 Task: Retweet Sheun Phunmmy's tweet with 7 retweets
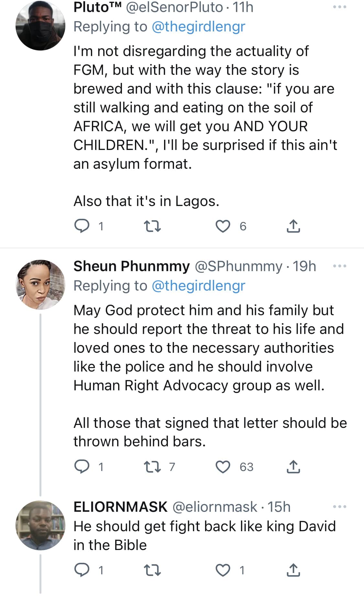[x=152, y=466]
